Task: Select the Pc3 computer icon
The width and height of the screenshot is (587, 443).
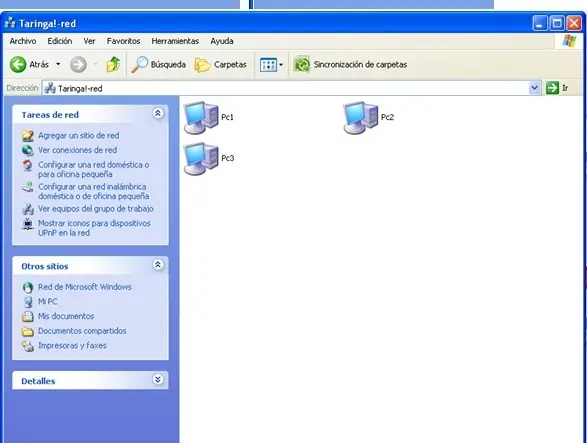Action: click(x=201, y=158)
